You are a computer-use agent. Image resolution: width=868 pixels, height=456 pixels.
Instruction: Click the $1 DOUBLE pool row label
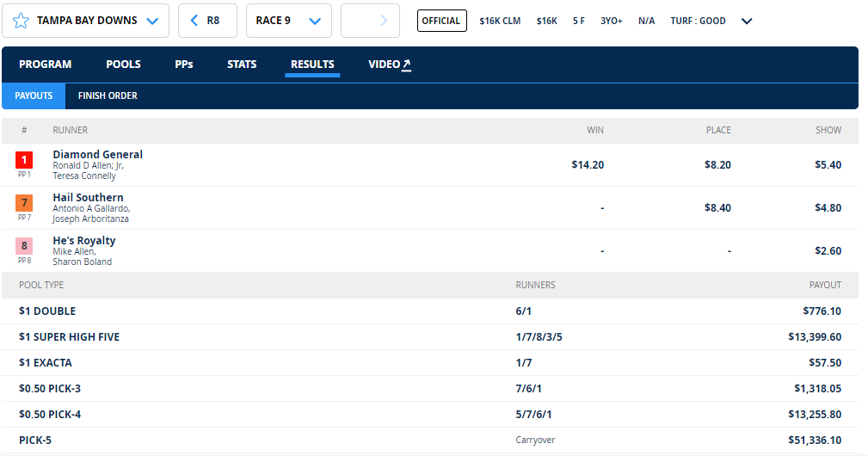[47, 311]
